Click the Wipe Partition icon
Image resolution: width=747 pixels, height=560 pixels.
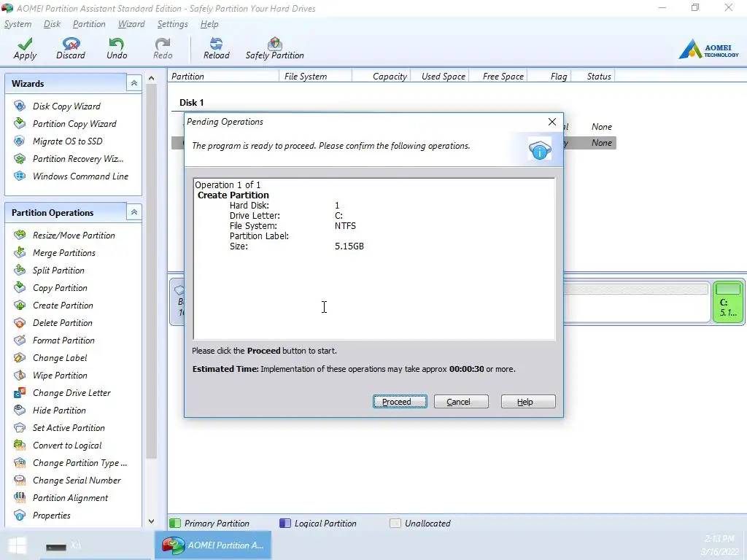pyautogui.click(x=20, y=376)
